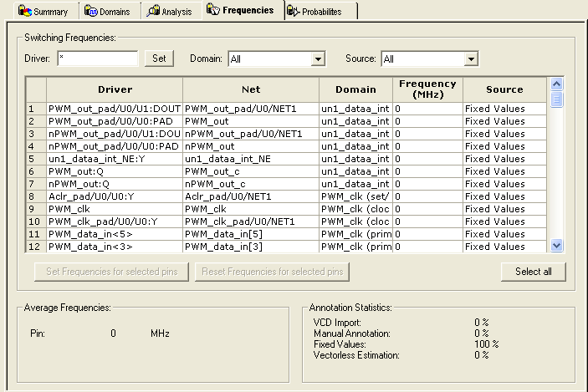Click the table's vertical scrollbar thumb
588x392 pixels.
(x=557, y=99)
